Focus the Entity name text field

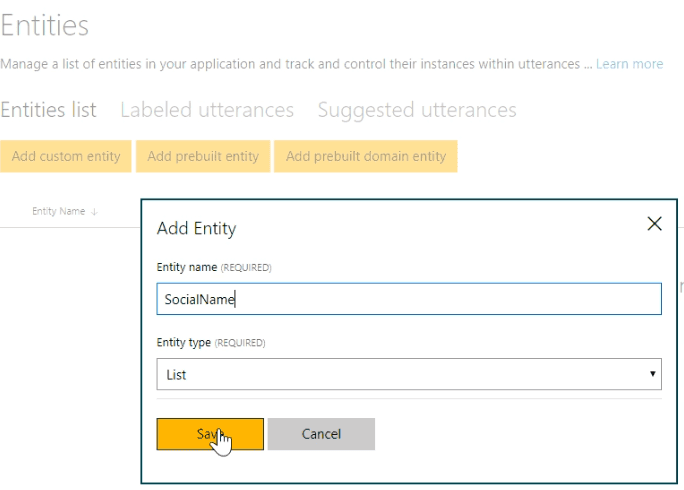coord(408,299)
